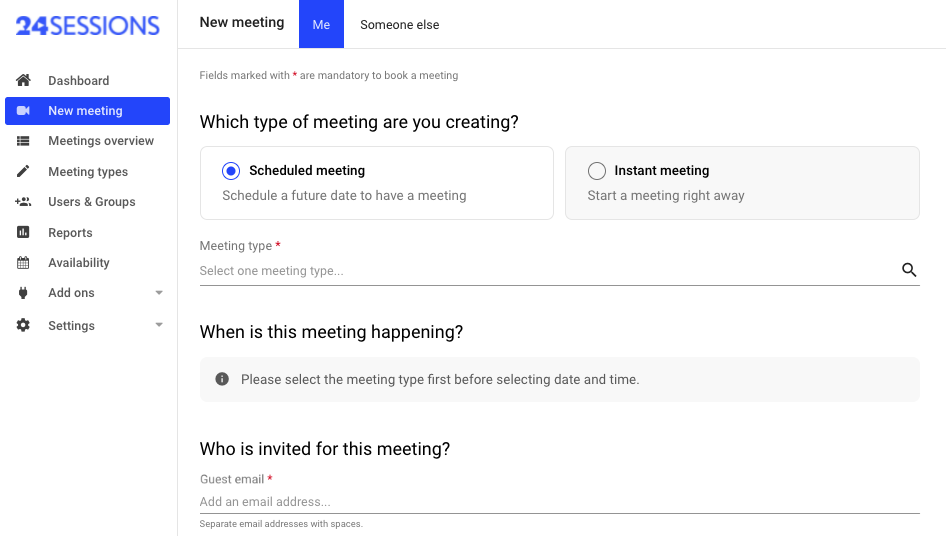Click the Settings gear icon
Screen dimensions: 946x536
[24, 326]
